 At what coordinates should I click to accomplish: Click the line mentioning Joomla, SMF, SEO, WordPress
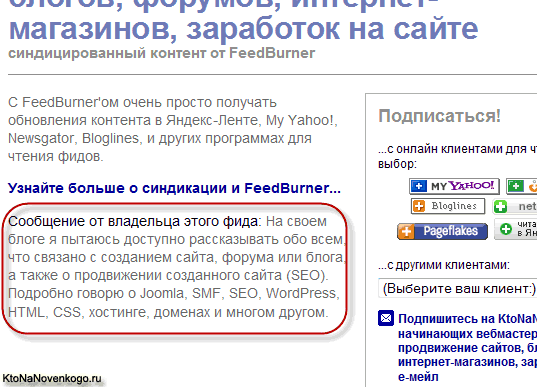coord(174,294)
